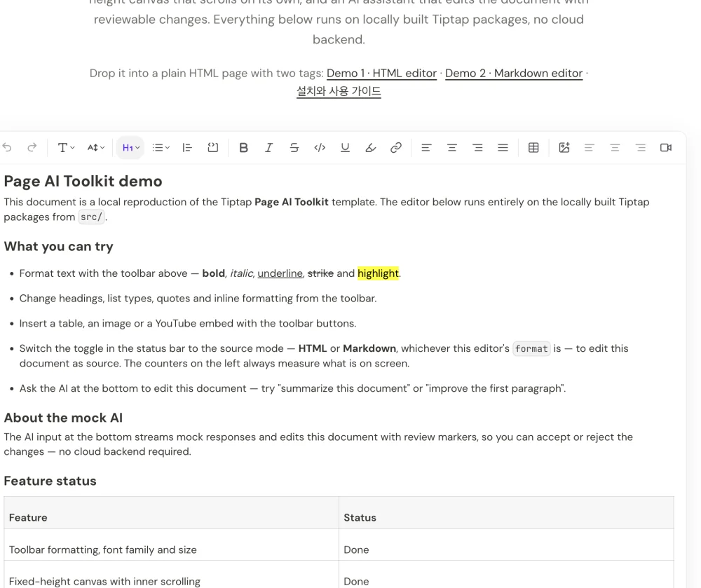Open the Demo 2 · Markdown editor link

[514, 74]
